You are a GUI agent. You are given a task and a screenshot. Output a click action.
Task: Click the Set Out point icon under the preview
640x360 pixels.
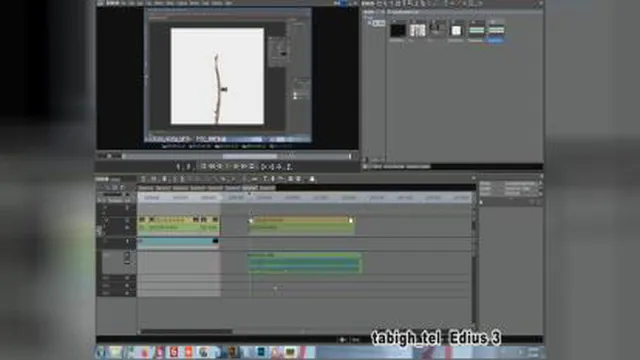pyautogui.click(x=189, y=167)
